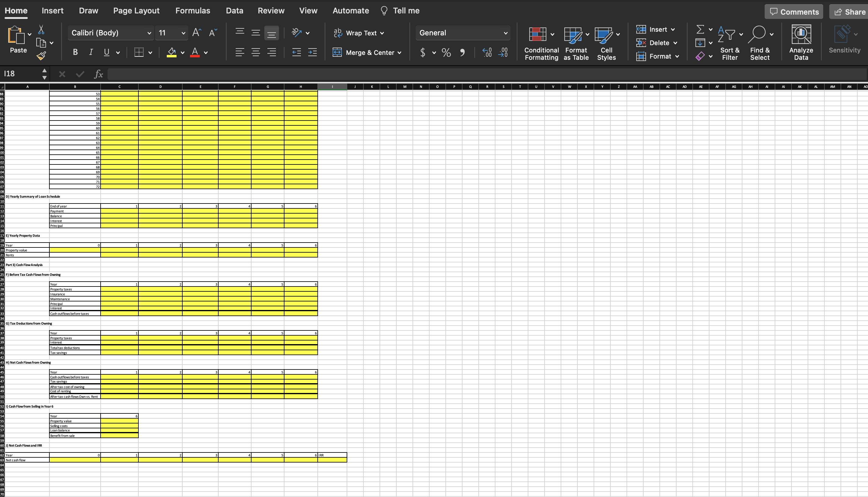Open Sort & Filter menu
This screenshot has height=497, width=868.
tap(730, 43)
